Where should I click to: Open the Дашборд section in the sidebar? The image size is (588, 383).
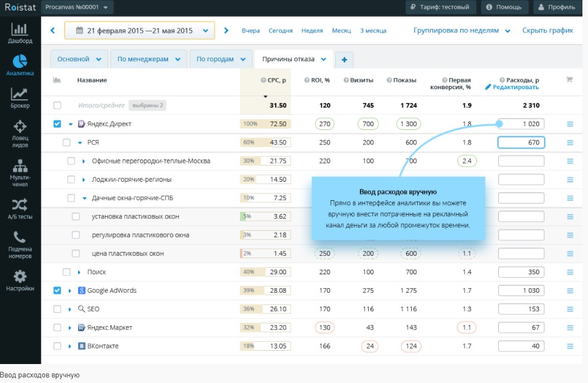(20, 33)
